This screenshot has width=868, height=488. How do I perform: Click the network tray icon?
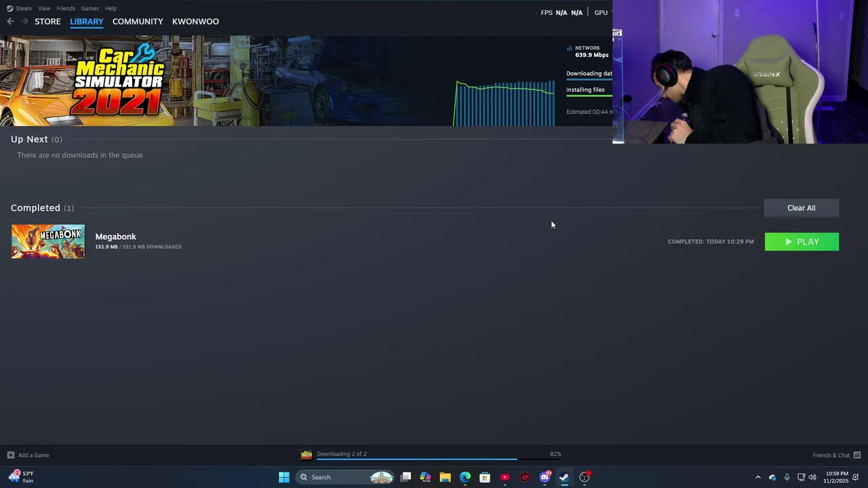tap(801, 477)
